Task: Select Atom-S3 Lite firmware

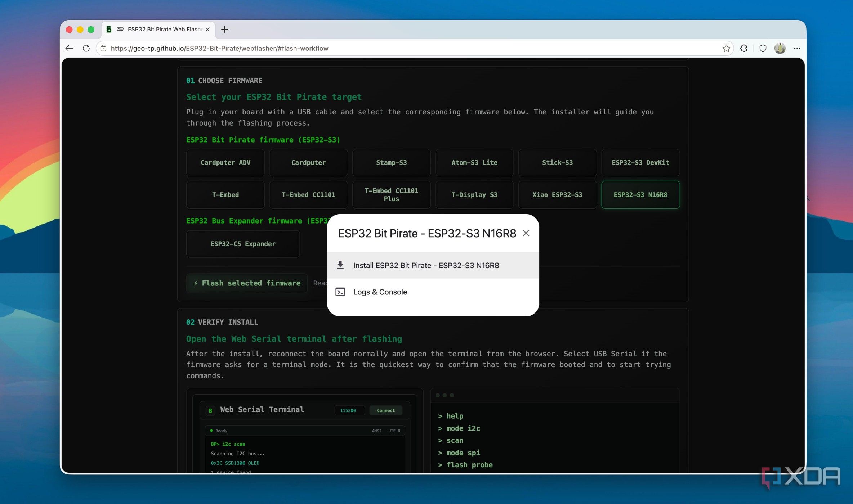Action: (x=474, y=163)
